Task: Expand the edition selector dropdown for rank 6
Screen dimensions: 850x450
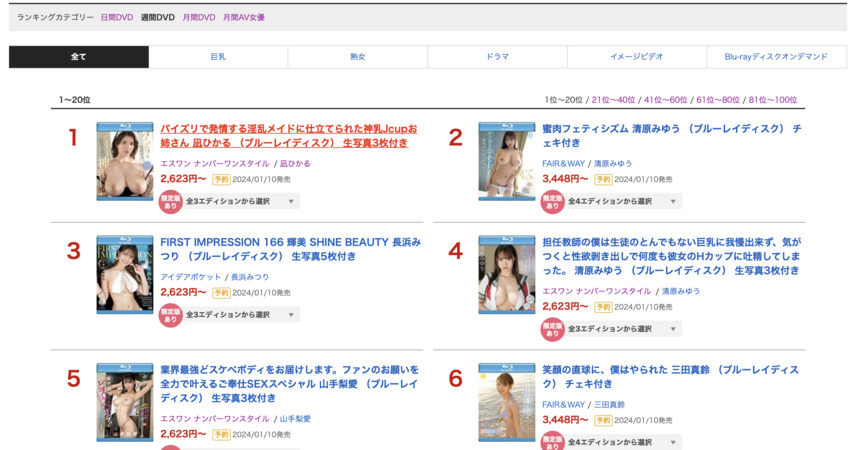Action: [x=623, y=441]
